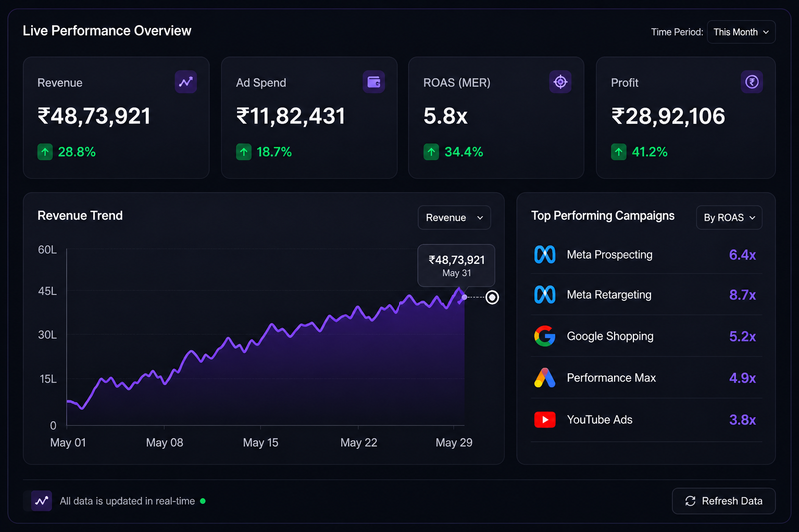The width and height of the screenshot is (799, 532).
Task: Click the May 31 revenue tooltip
Action: pos(456,266)
